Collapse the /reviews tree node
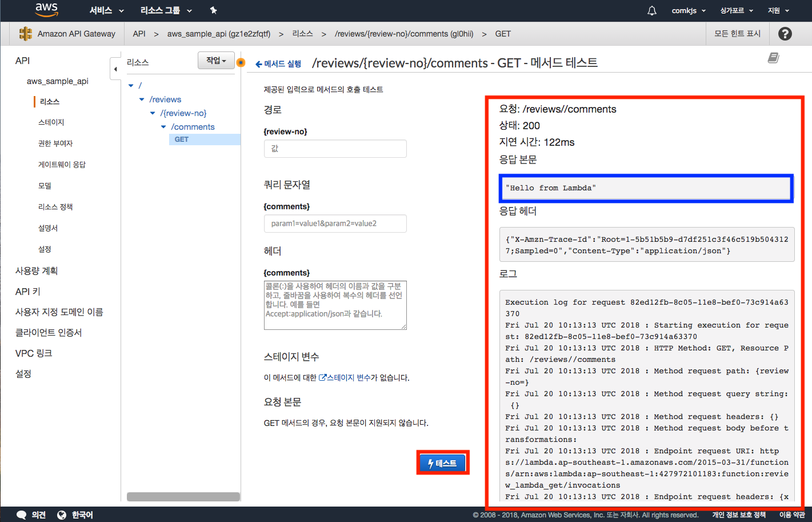Viewport: 812px width, 522px height. pyautogui.click(x=142, y=99)
